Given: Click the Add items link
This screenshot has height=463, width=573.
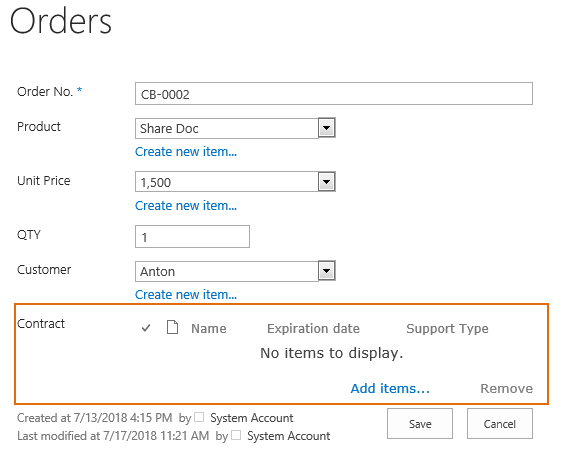Looking at the screenshot, I should click(390, 388).
